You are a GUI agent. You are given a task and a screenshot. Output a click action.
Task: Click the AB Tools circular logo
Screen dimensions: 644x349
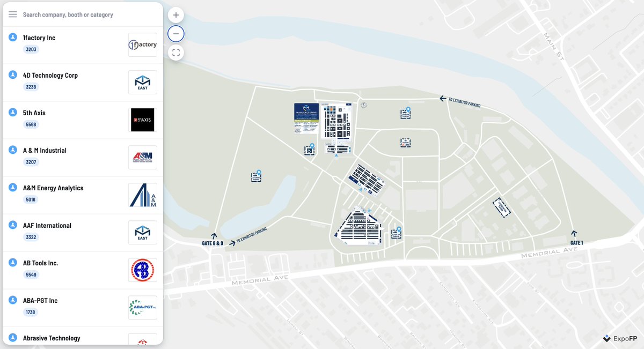[x=143, y=270]
